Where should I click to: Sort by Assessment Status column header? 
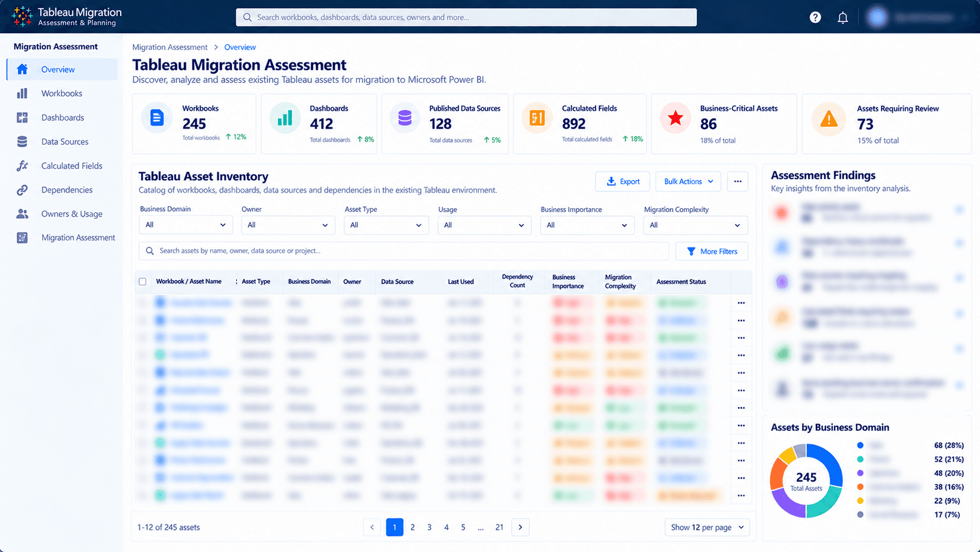click(x=681, y=282)
